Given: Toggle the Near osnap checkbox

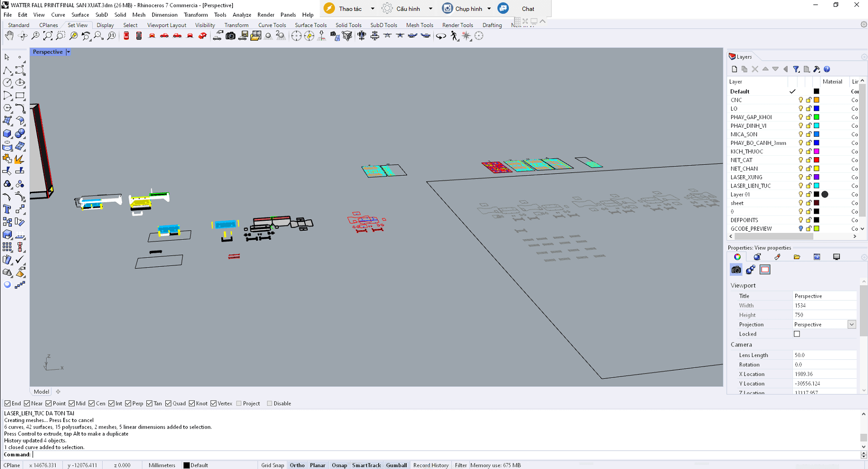Looking at the screenshot, I should [x=27, y=403].
